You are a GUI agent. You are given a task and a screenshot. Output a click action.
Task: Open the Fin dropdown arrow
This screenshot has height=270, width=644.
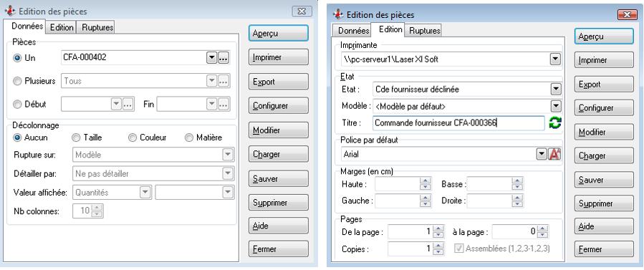(x=211, y=105)
